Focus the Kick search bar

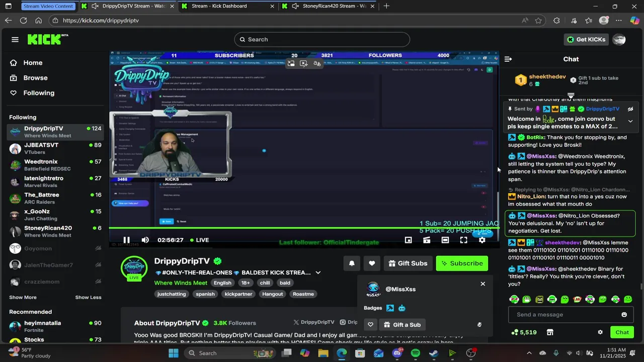(x=322, y=39)
